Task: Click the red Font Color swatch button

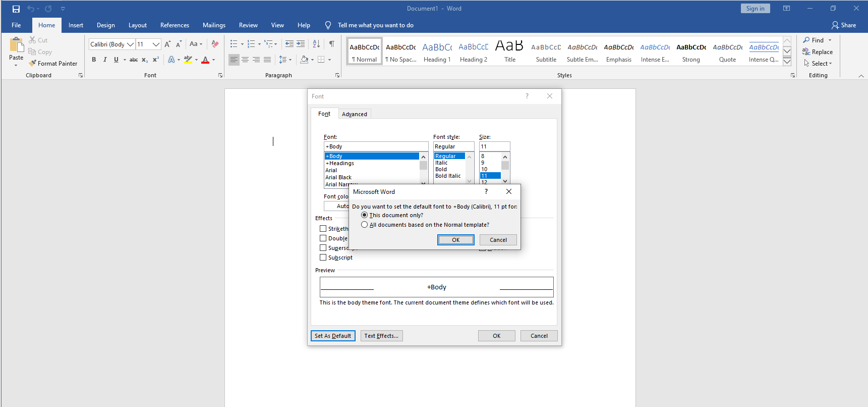Action: 205,60
